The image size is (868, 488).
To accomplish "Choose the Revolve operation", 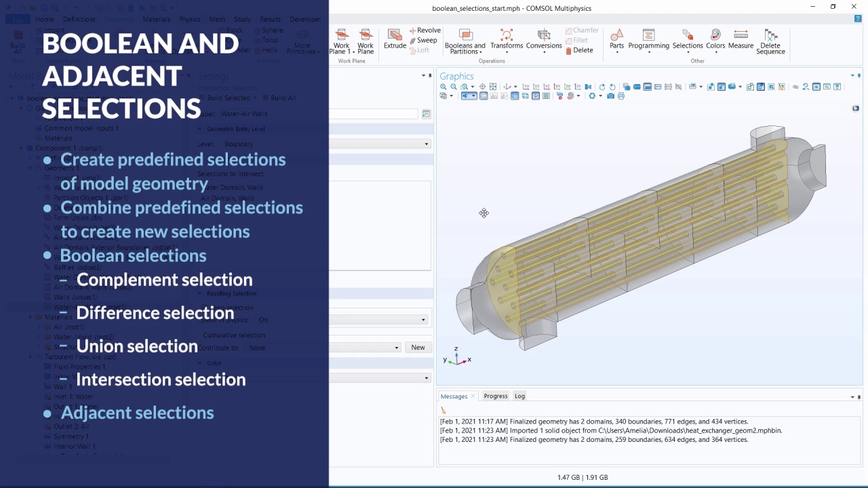I will pyautogui.click(x=425, y=30).
